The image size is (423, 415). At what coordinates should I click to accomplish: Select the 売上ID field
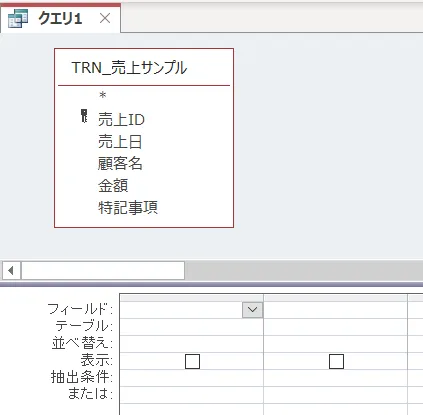pyautogui.click(x=121, y=119)
